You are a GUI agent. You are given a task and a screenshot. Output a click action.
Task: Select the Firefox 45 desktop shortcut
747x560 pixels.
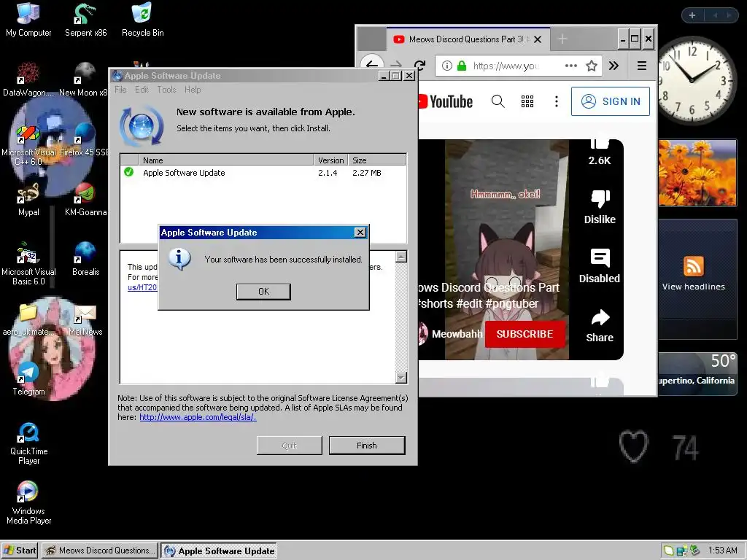point(85,139)
